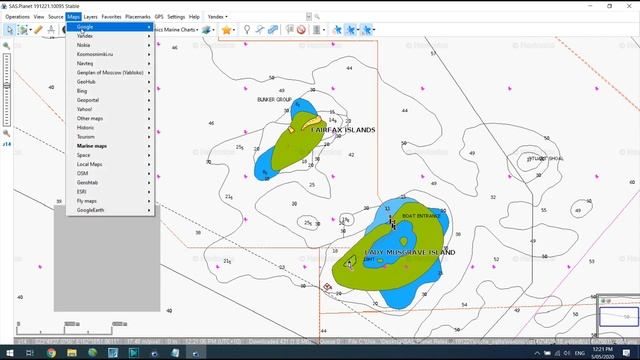
Task: Close the open Maps menu
Action: [x=73, y=17]
